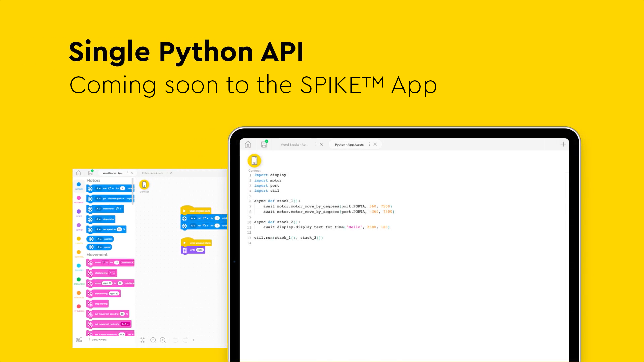Click the Connect hub icon in the Python editor

click(254, 161)
